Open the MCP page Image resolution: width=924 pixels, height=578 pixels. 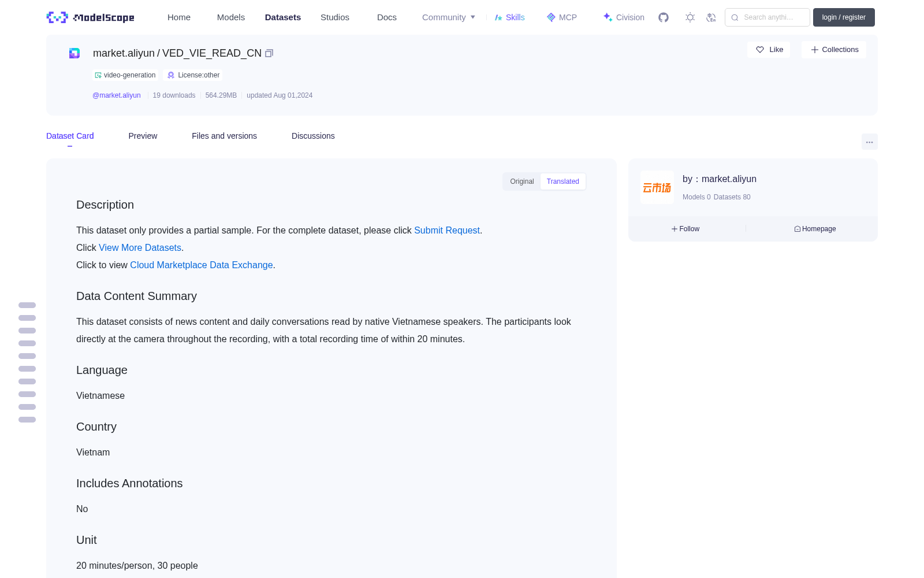[x=561, y=17]
